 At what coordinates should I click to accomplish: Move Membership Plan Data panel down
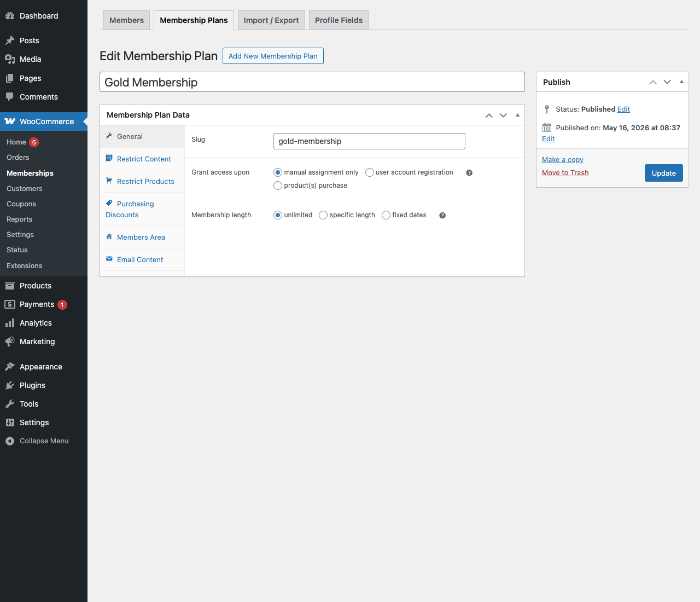[503, 115]
